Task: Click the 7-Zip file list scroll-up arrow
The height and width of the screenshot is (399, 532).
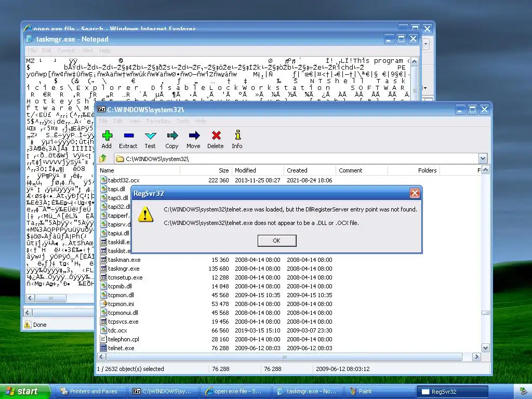Action: click(486, 170)
